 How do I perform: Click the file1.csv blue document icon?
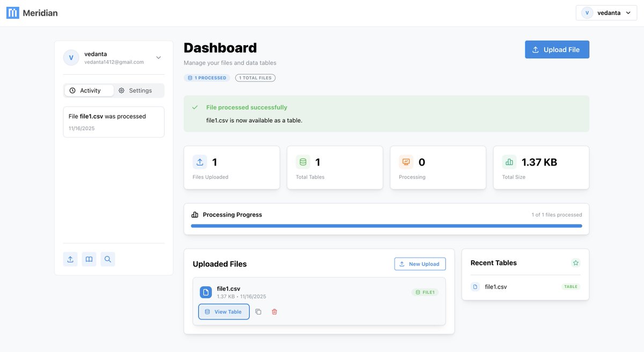[x=206, y=292]
